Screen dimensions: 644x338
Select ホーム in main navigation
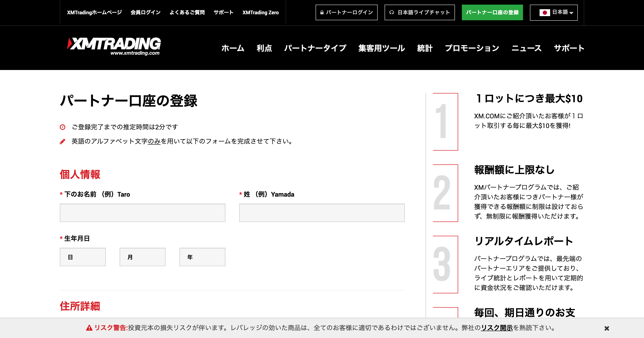pyautogui.click(x=233, y=48)
